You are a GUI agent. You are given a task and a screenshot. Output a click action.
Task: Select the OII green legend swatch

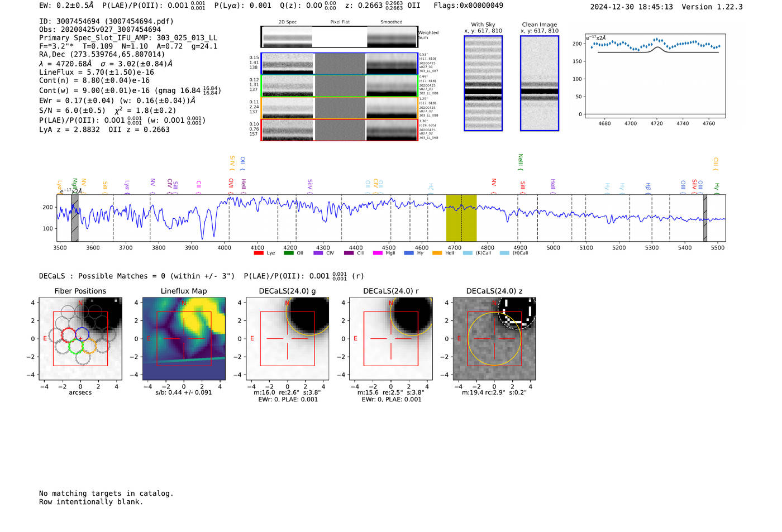[288, 253]
